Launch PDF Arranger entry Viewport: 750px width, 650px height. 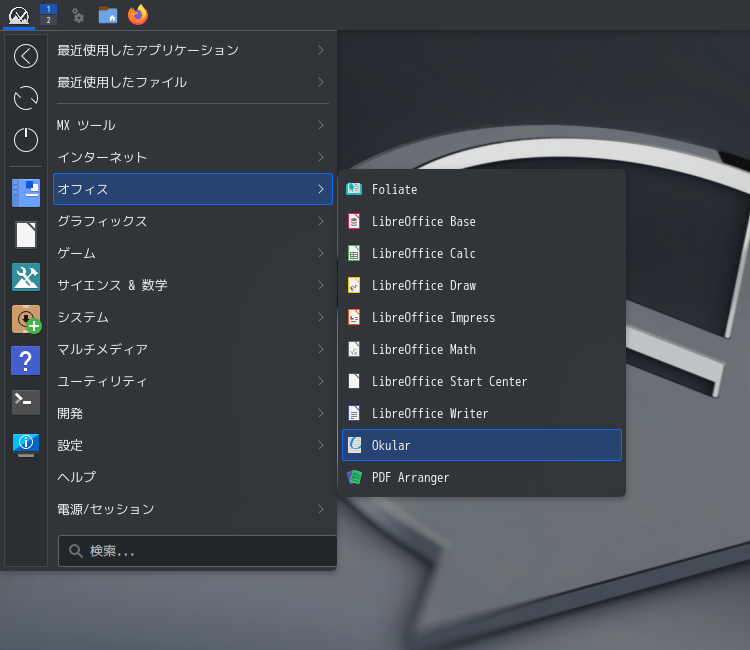[482, 477]
